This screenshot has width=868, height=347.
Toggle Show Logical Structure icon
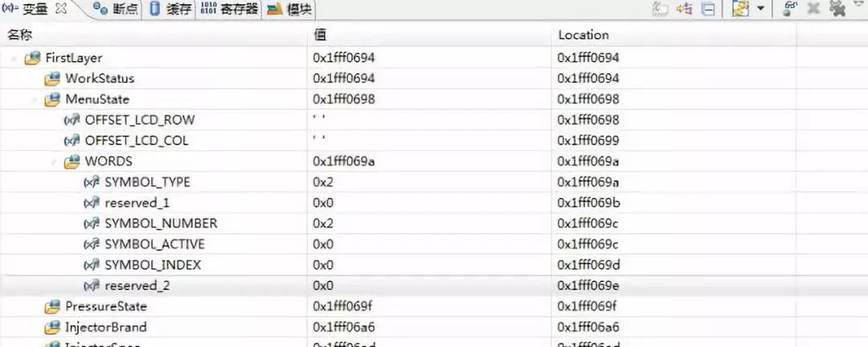pyautogui.click(x=685, y=9)
